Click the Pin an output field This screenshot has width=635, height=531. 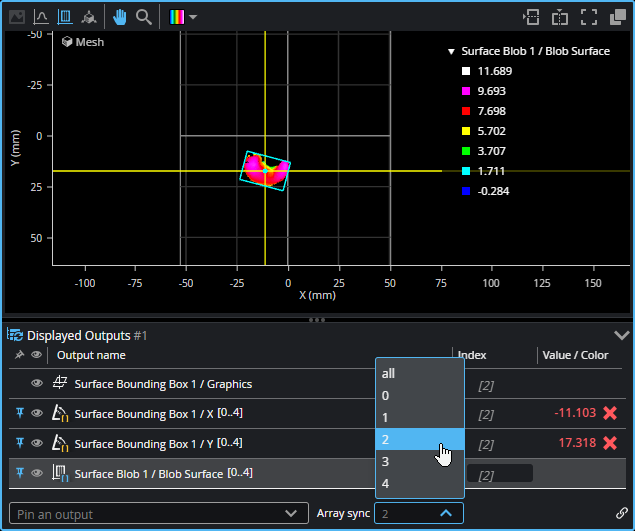(x=148, y=514)
